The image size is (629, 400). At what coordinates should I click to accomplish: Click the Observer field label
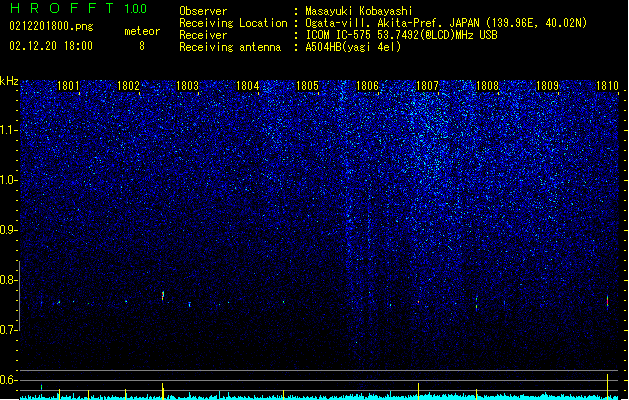203,11
